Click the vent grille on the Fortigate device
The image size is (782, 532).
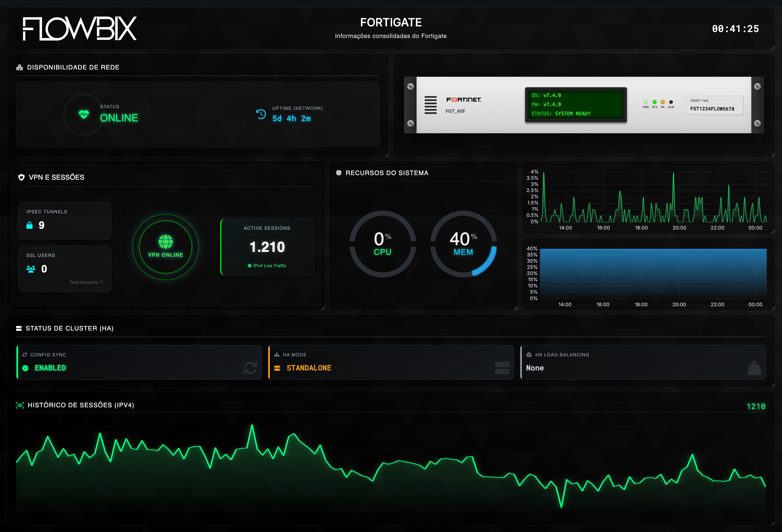pyautogui.click(x=430, y=105)
